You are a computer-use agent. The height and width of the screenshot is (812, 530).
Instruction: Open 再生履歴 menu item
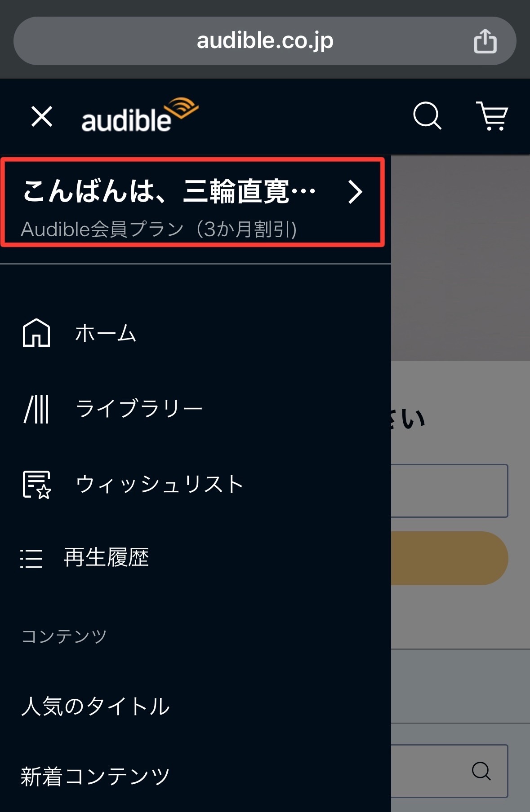point(106,558)
